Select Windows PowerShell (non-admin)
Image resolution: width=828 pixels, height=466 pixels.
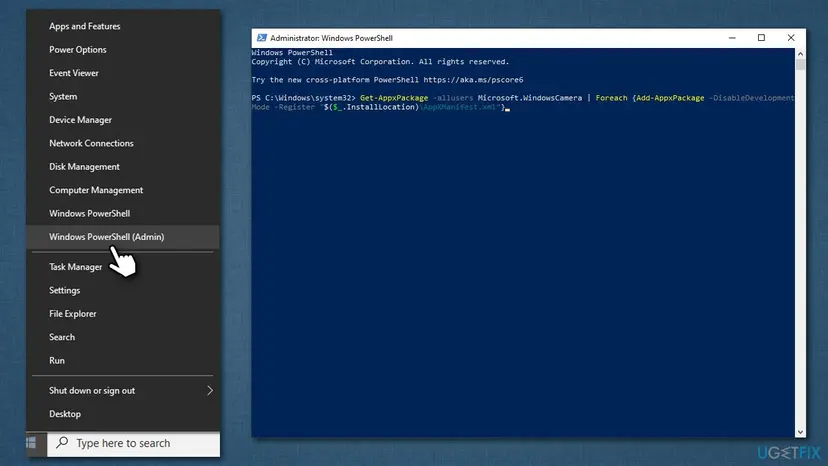pyautogui.click(x=90, y=213)
